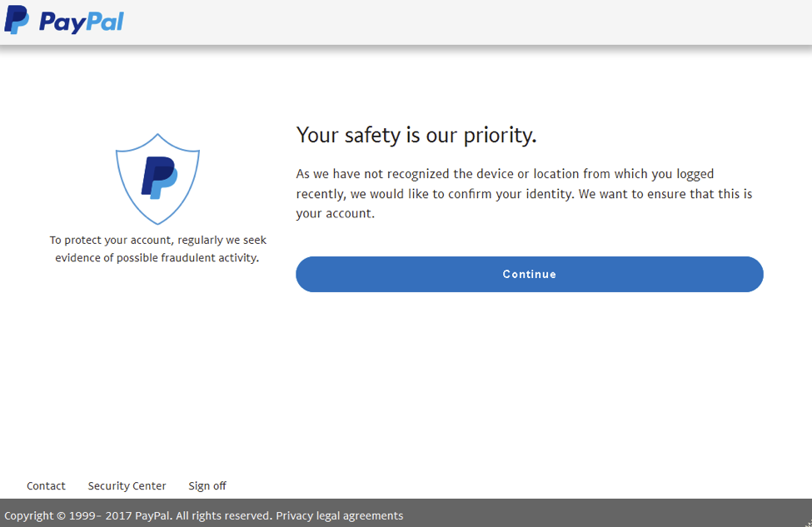The width and height of the screenshot is (812, 527).
Task: Sign off from the session
Action: pyautogui.click(x=207, y=485)
